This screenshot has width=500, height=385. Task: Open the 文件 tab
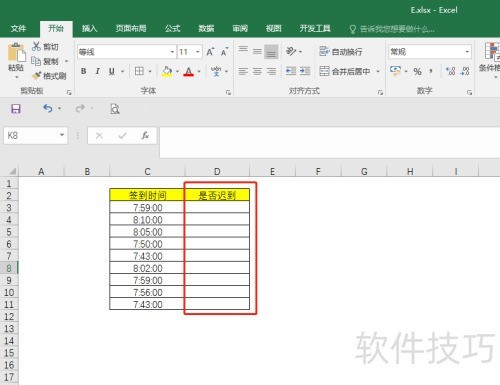pos(18,29)
